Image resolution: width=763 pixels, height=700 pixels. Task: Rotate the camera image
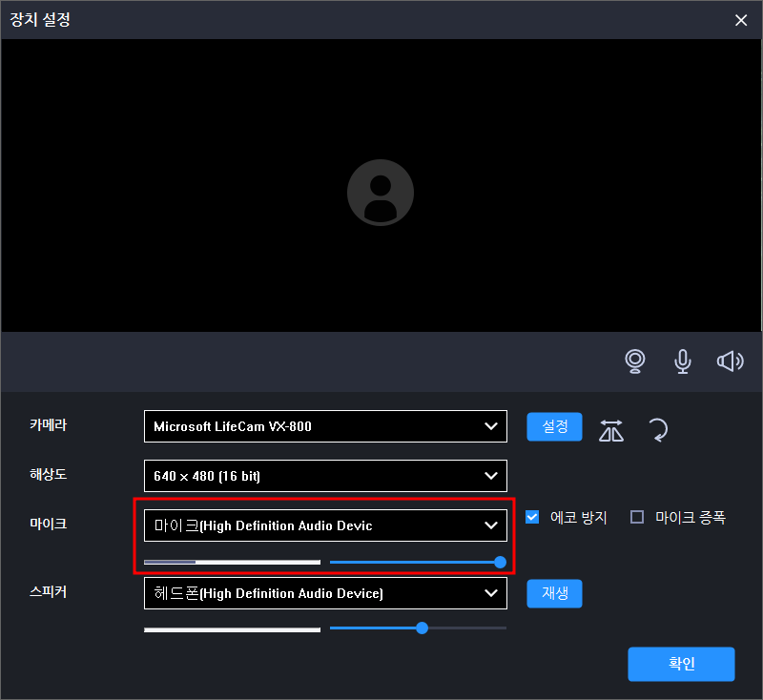pos(658,430)
